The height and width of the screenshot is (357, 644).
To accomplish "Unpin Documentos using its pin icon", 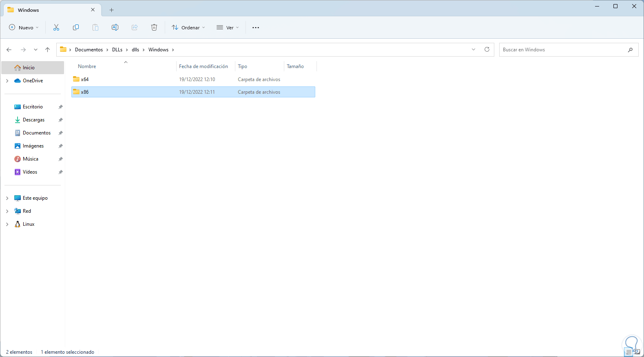I will 60,133.
